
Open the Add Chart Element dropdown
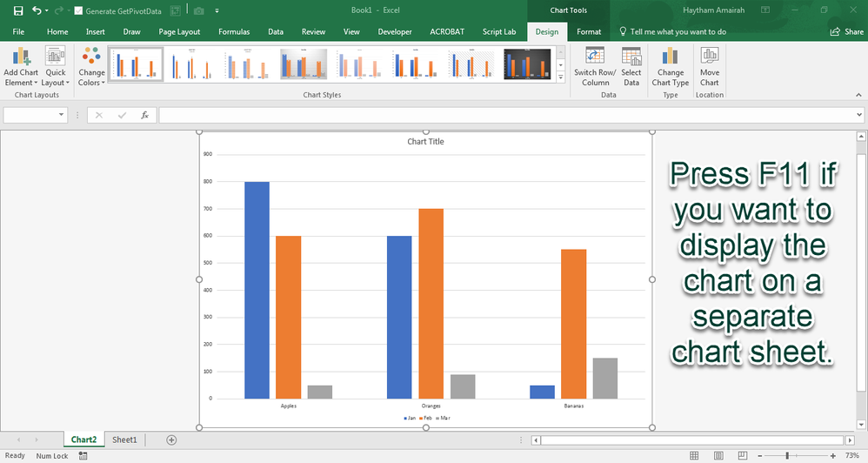(x=20, y=66)
